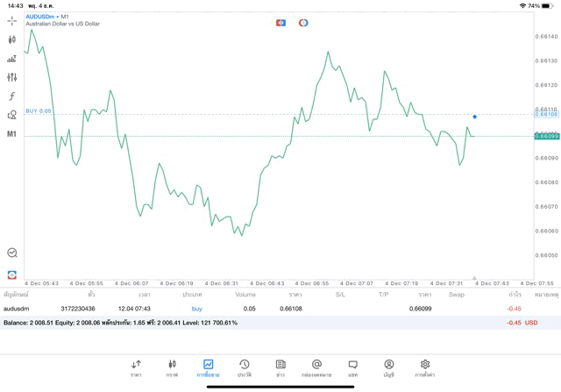Select the audusdm open position row
The height and width of the screenshot is (392, 561).
263,309
